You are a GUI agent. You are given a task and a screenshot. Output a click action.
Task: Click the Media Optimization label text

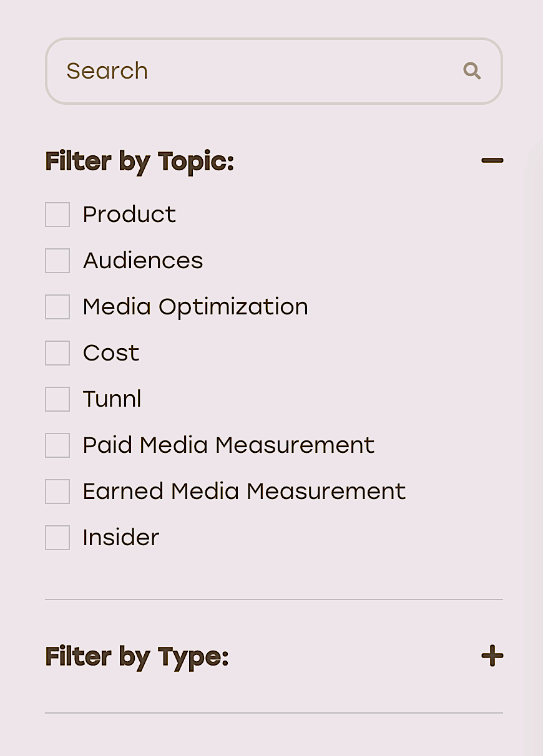pos(195,307)
